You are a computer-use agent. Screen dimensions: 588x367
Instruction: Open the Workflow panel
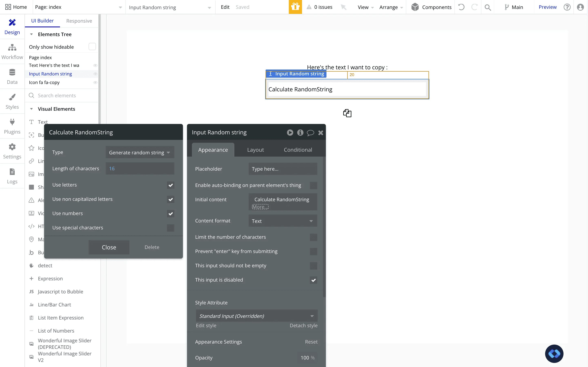tap(12, 51)
